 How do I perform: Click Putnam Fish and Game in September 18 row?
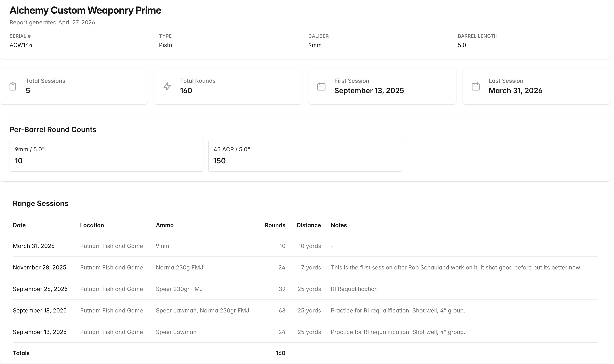coord(111,310)
